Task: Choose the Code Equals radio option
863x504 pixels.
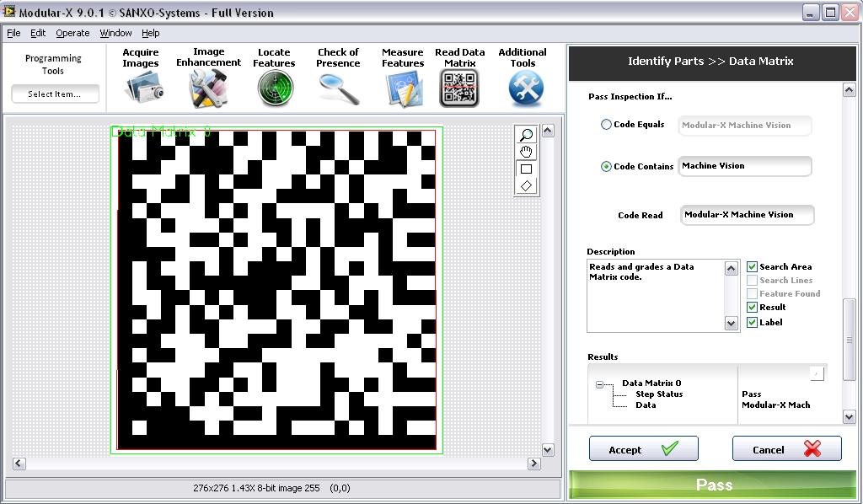Action: [x=606, y=125]
